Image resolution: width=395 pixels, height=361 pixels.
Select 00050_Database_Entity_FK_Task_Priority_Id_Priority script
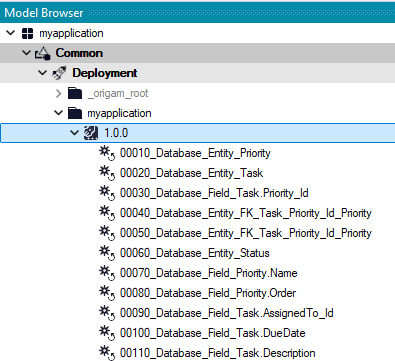point(246,233)
